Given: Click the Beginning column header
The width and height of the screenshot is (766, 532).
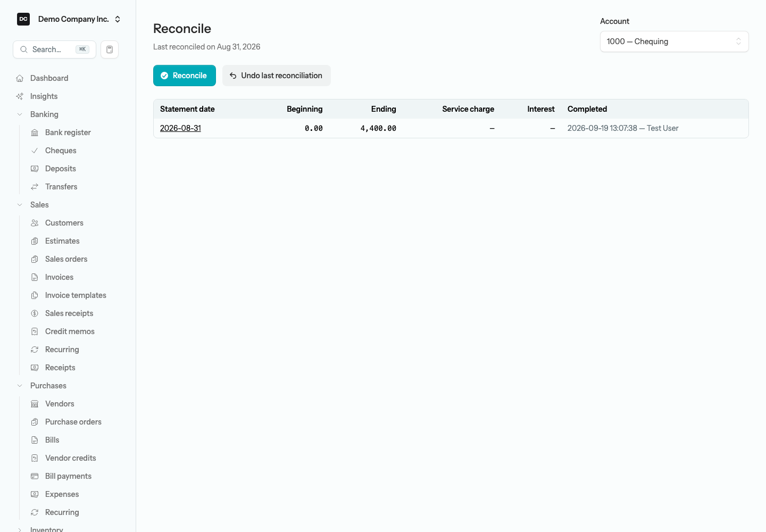Looking at the screenshot, I should (305, 109).
